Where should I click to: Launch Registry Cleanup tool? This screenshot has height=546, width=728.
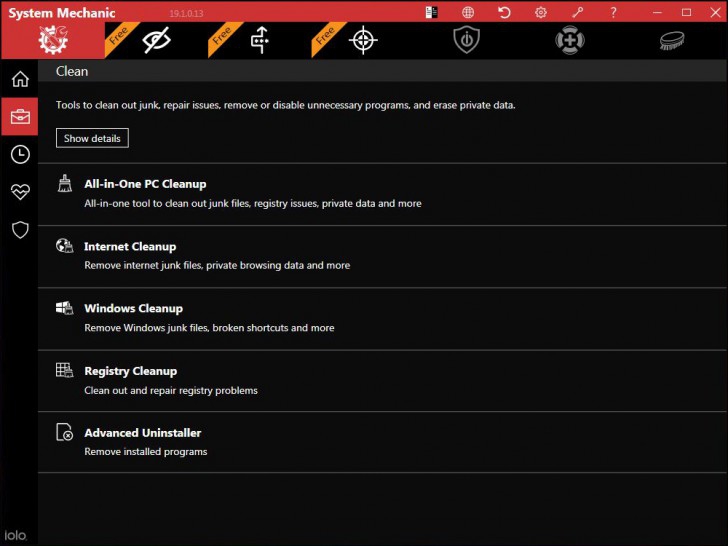382,381
